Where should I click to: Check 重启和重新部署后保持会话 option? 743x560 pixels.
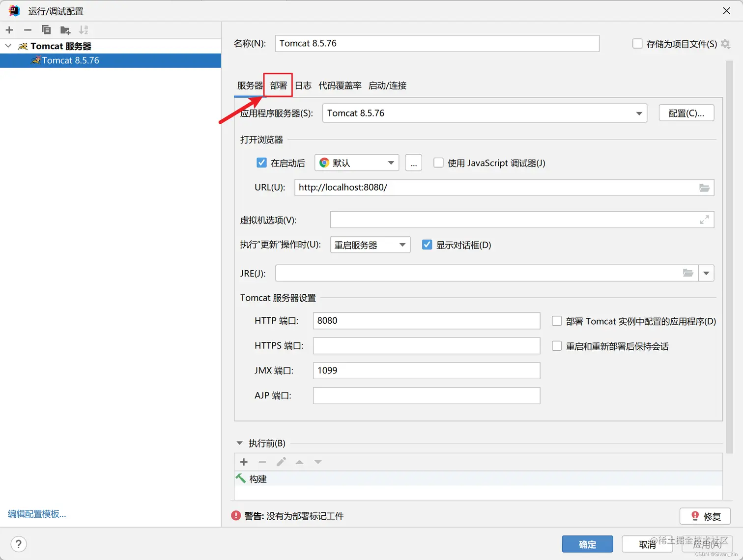coord(557,346)
